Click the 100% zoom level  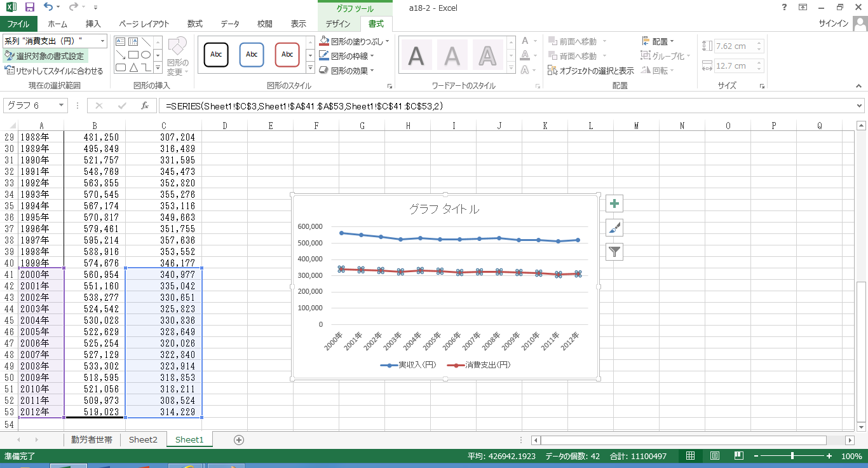851,456
